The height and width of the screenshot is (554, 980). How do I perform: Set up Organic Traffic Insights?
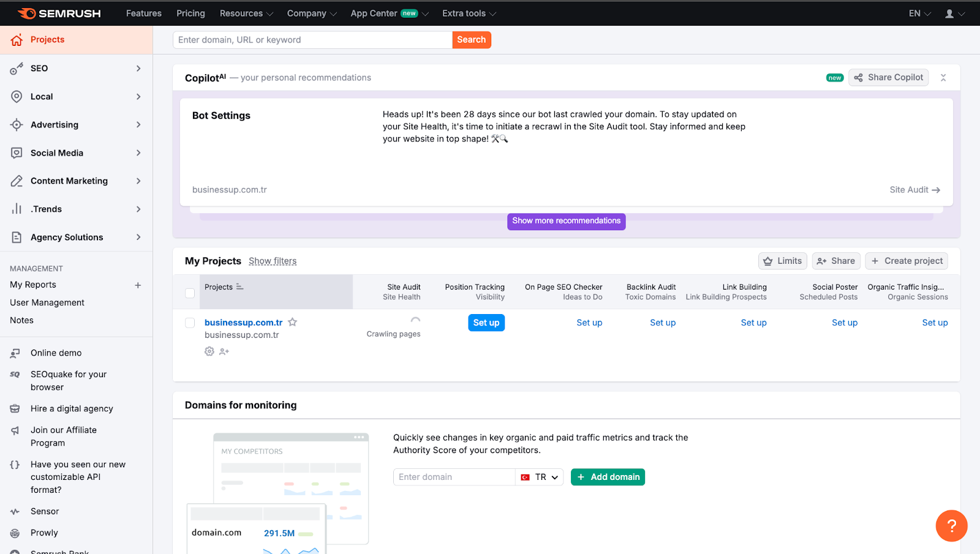point(935,323)
